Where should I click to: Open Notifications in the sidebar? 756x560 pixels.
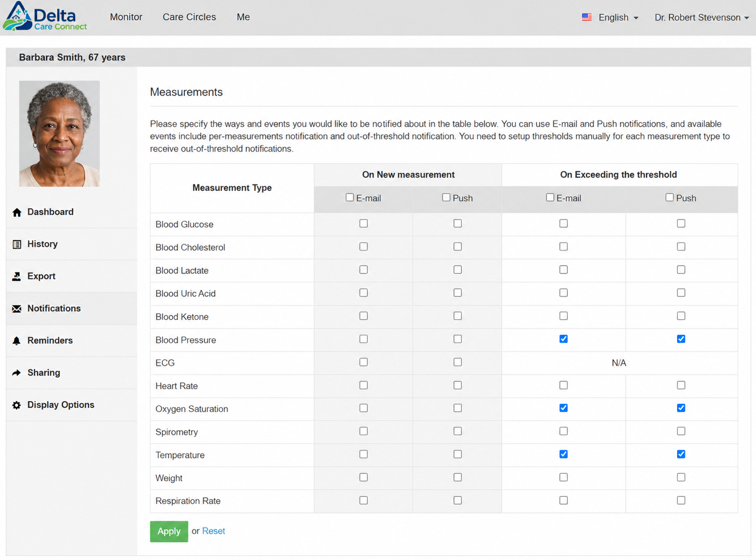(72, 309)
